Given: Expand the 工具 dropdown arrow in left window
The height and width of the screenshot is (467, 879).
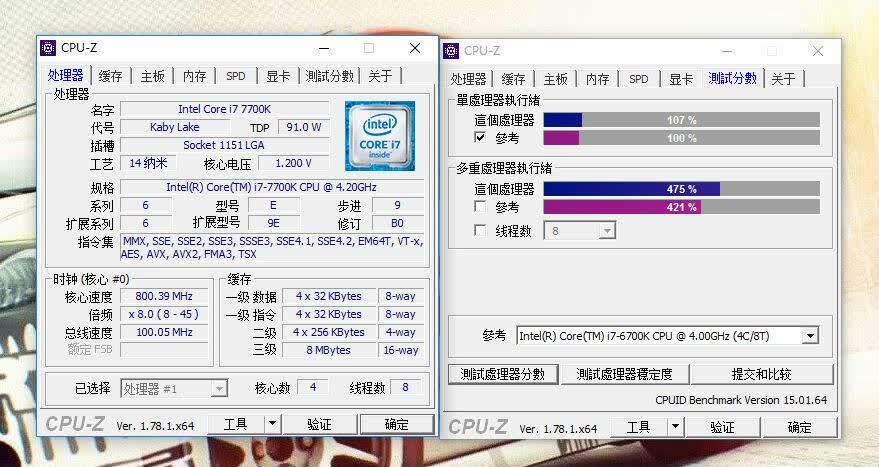Looking at the screenshot, I should click(x=272, y=424).
